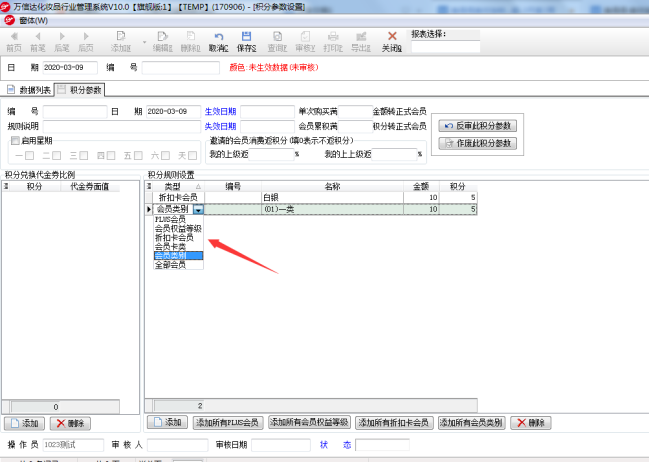
Task: Click the top 编号 input field
Action: point(180,67)
